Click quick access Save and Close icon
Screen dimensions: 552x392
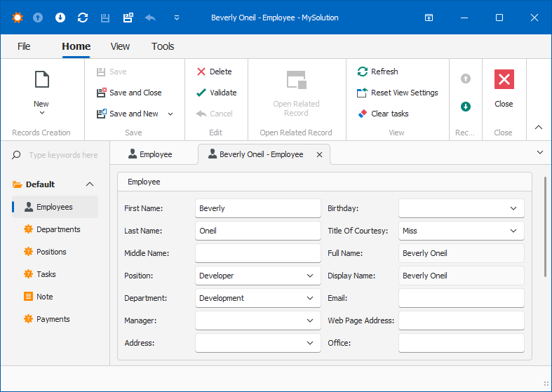pyautogui.click(x=128, y=18)
